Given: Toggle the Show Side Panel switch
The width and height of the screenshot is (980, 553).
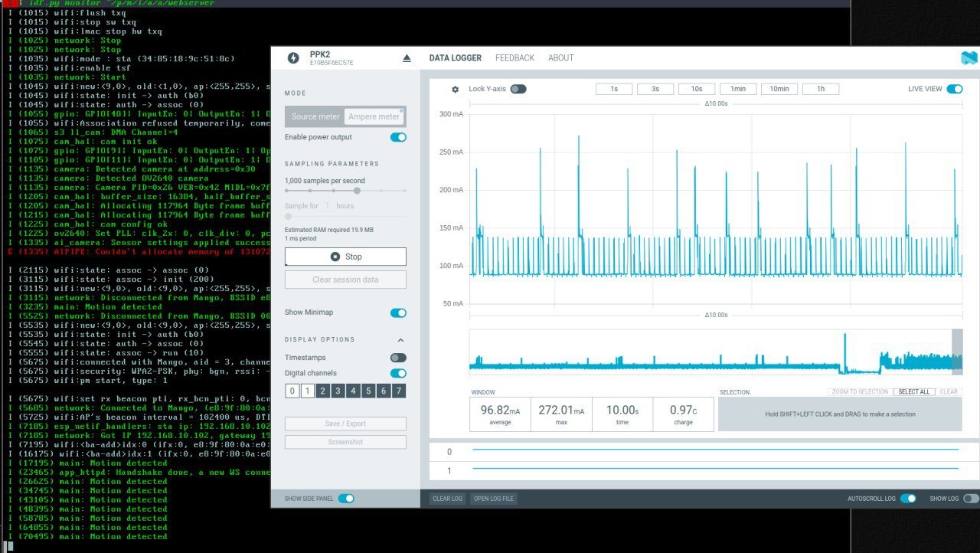Looking at the screenshot, I should pyautogui.click(x=346, y=499).
